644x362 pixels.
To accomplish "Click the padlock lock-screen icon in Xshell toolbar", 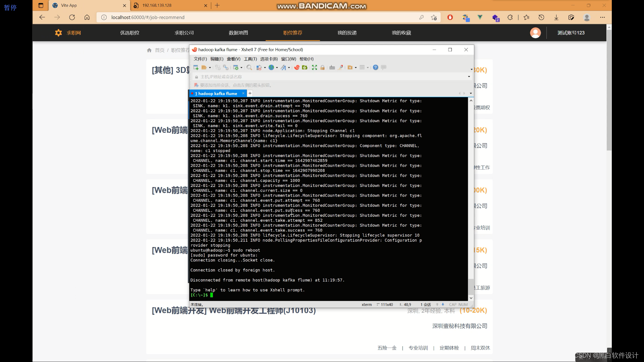I will [x=322, y=67].
